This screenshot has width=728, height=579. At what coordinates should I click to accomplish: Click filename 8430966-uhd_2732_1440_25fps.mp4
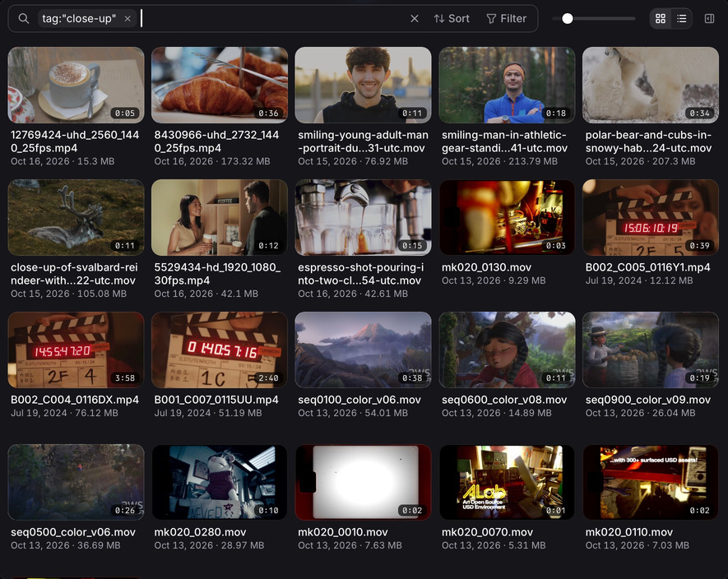pos(216,141)
